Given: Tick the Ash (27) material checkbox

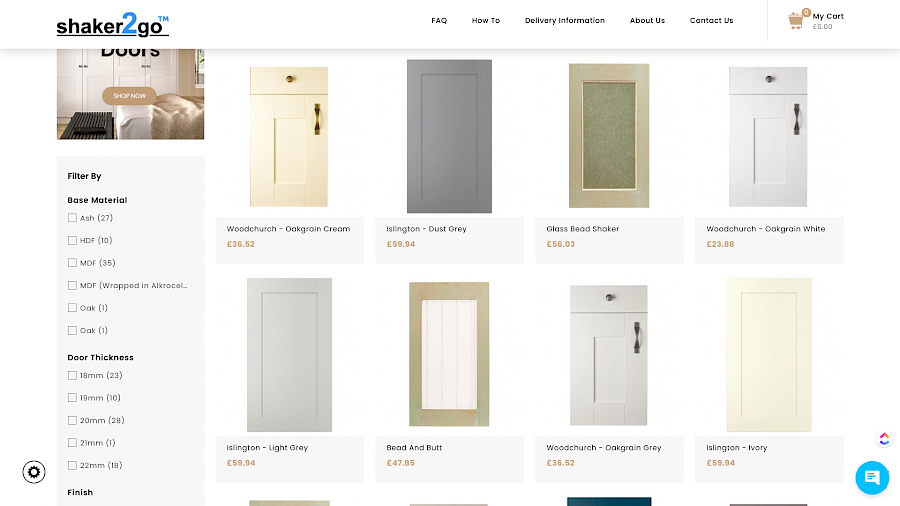Looking at the screenshot, I should pyautogui.click(x=72, y=218).
